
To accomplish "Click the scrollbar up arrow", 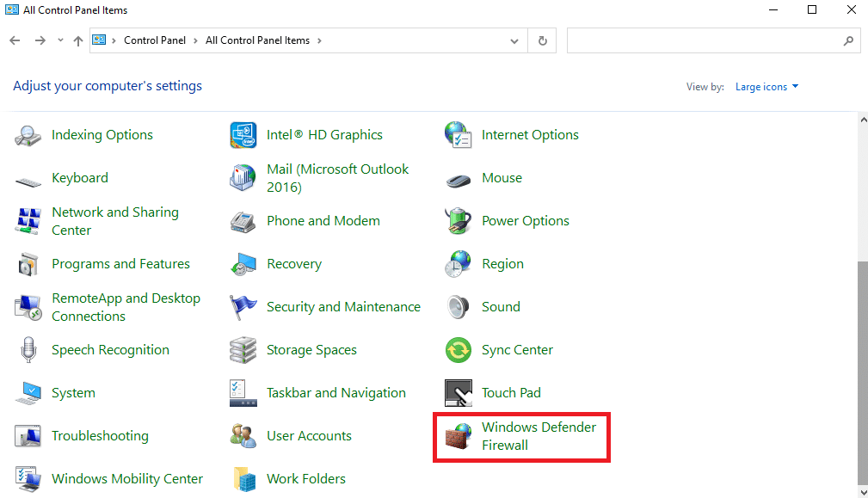I will click(x=863, y=119).
